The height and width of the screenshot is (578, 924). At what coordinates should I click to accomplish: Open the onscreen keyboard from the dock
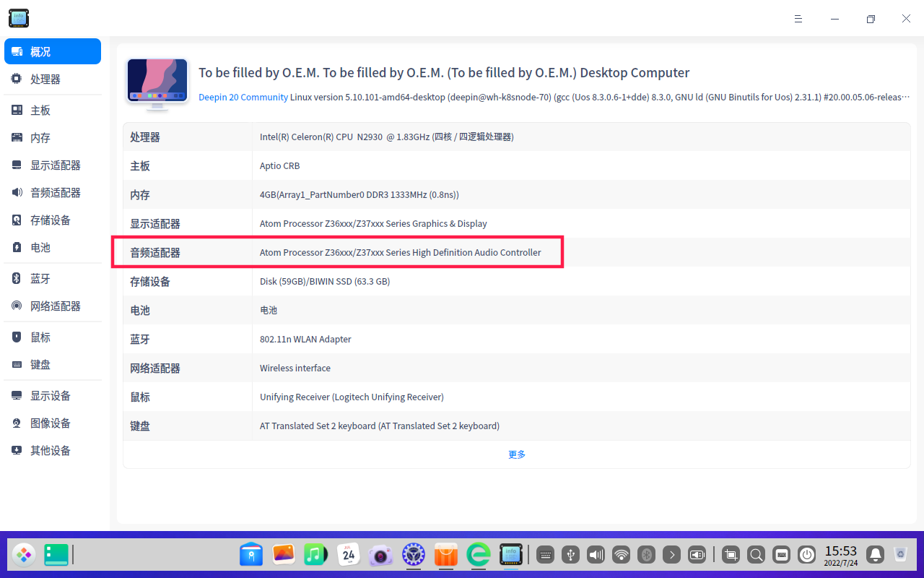(x=782, y=555)
